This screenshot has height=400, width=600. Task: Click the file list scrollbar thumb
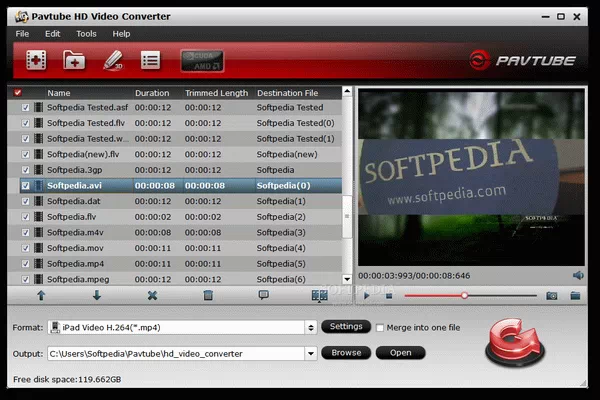(347, 217)
